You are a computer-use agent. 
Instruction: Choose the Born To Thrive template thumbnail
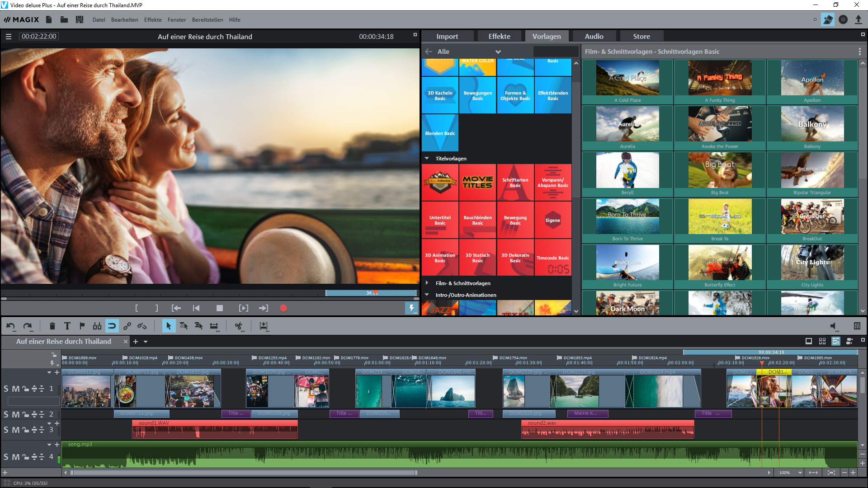coord(627,217)
